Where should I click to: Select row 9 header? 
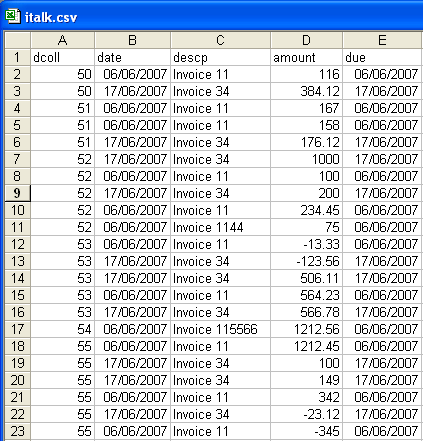(x=17, y=193)
